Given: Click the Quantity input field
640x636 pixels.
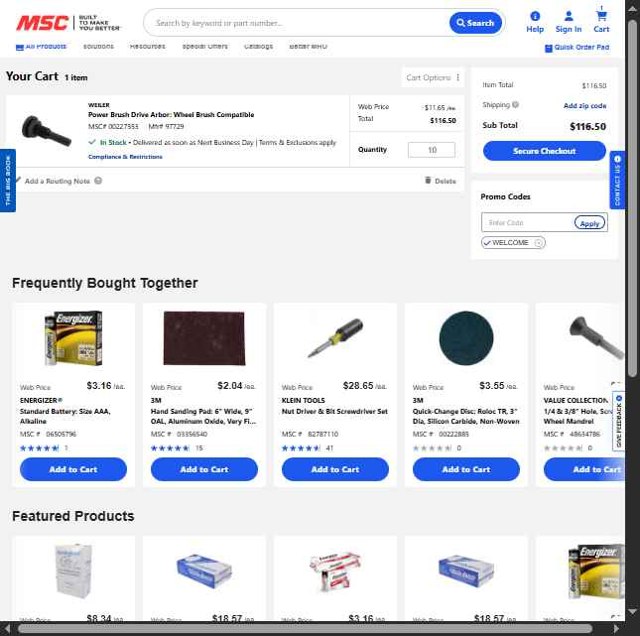Looking at the screenshot, I should pyautogui.click(x=431, y=150).
